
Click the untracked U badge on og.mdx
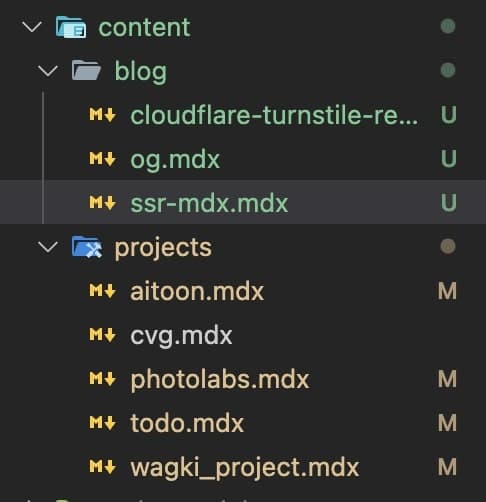pos(449,159)
